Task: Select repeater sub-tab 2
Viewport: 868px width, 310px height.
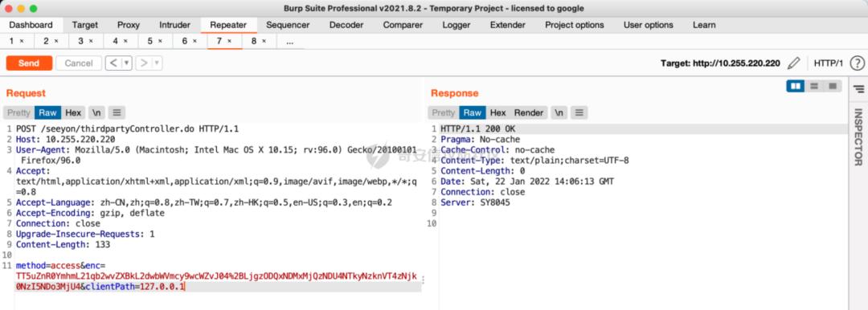Action: click(47, 41)
